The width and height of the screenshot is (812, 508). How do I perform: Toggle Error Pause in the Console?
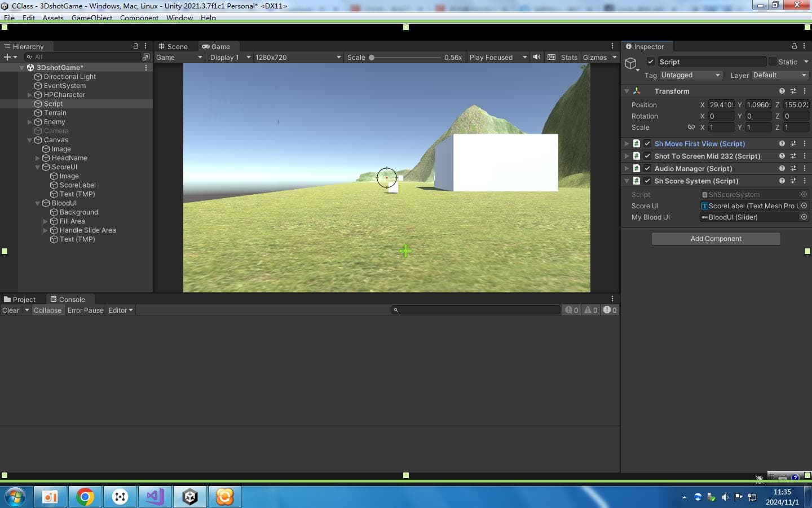tap(86, 310)
